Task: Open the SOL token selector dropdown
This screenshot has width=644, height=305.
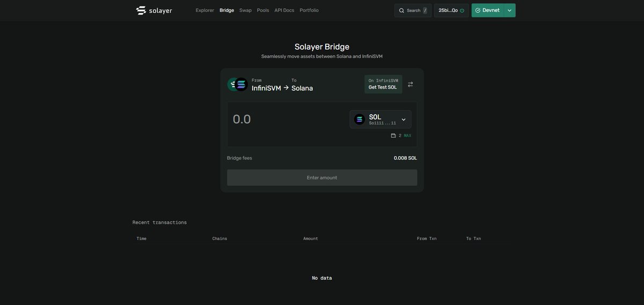Action: coord(380,120)
